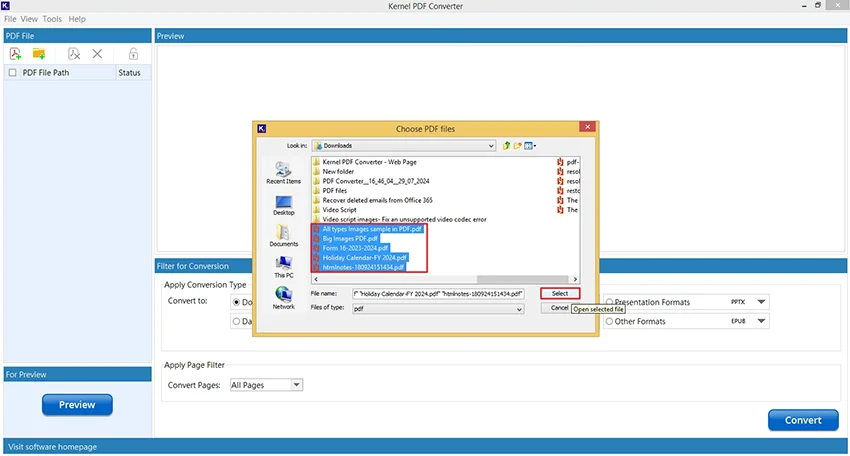This screenshot has width=850, height=456.
Task: Select file 'Holiday Calendar-FY 2024.pdf'
Action: (x=364, y=258)
